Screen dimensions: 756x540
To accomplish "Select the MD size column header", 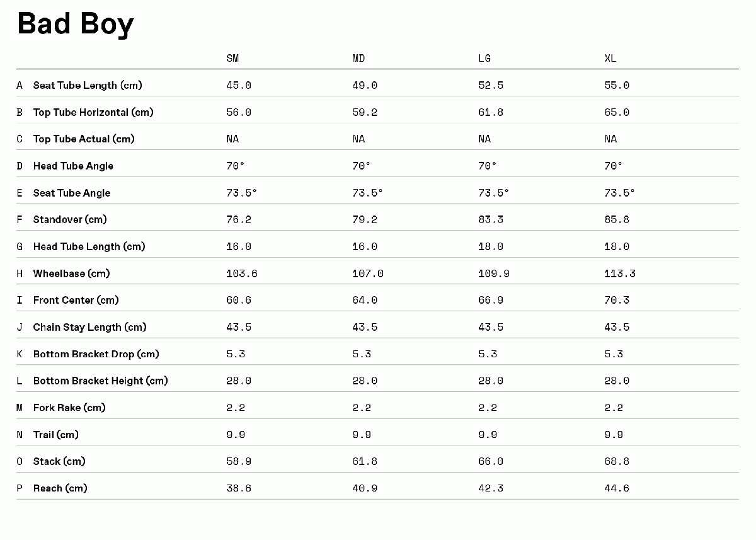I will pyautogui.click(x=358, y=59).
